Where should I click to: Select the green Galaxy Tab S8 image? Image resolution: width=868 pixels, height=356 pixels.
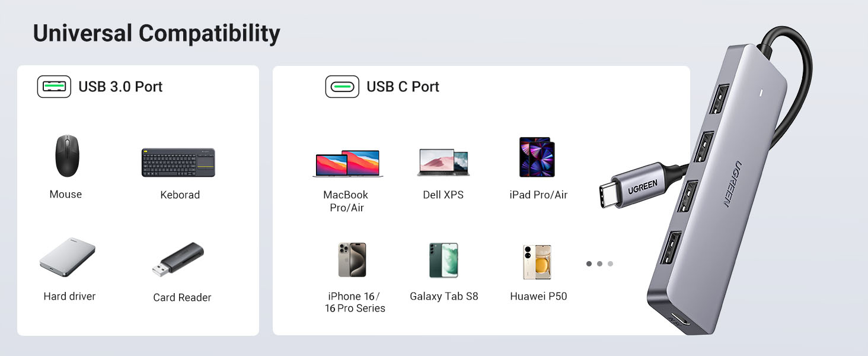coord(443,260)
